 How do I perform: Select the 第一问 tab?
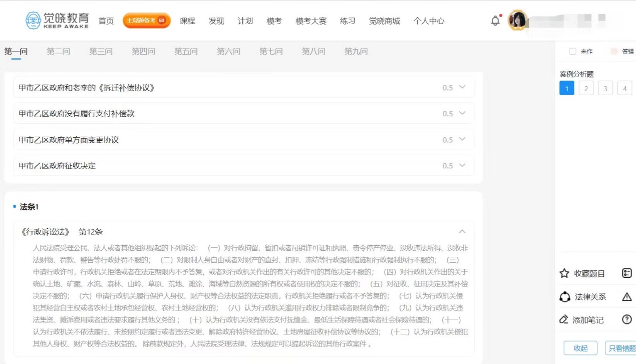point(16,52)
